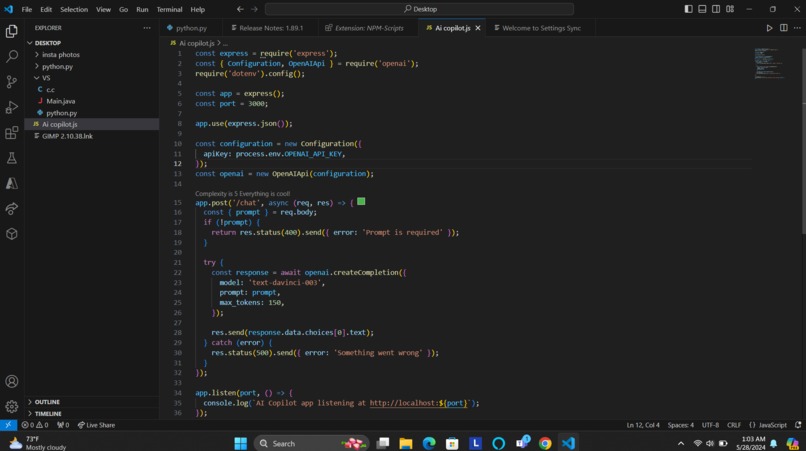Screen dimensions: 806x451
Task: Open the Explorer view in activity bar
Action: click(x=11, y=31)
